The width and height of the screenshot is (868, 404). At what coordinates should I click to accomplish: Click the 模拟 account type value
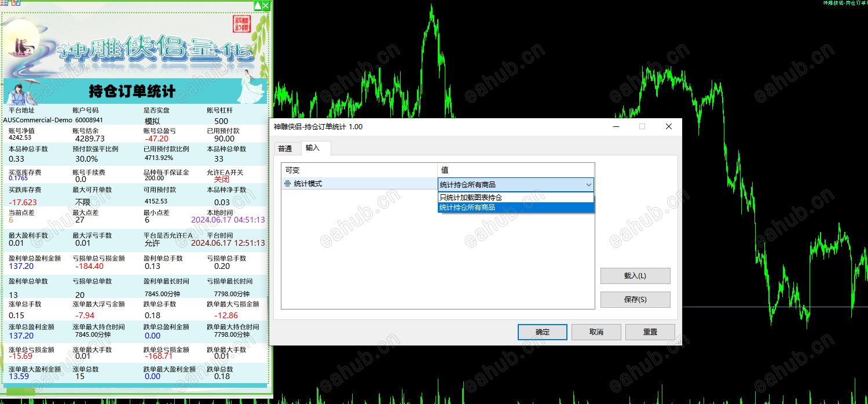point(152,121)
